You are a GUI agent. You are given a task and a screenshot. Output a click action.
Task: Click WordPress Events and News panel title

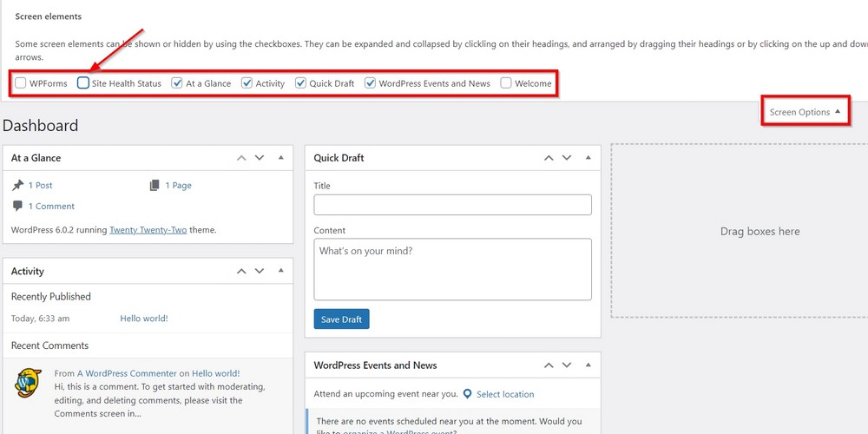375,365
